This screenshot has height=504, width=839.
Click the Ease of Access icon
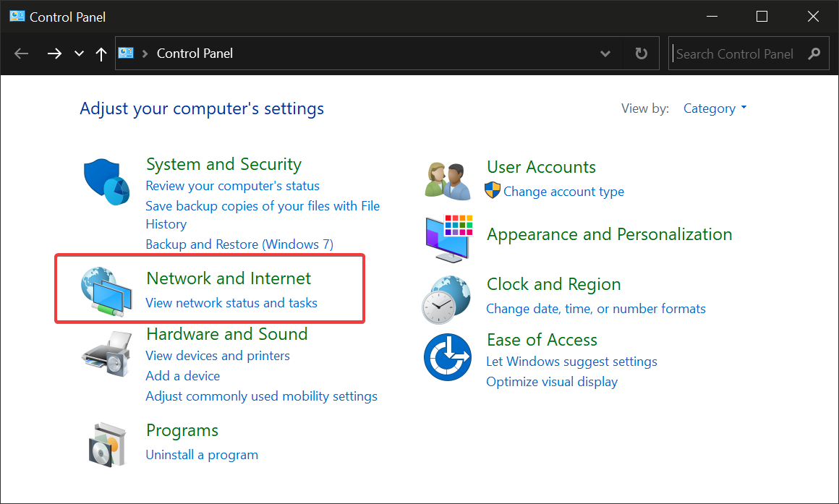click(x=447, y=357)
